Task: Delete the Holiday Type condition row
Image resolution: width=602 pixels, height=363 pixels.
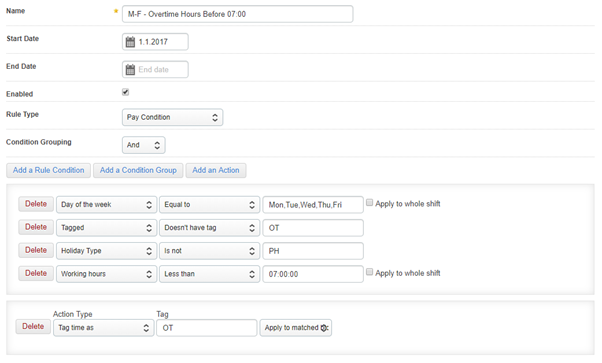Action: point(36,250)
